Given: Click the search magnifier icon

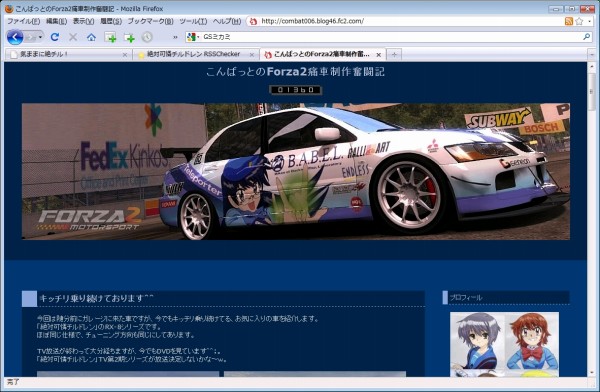Looking at the screenshot, I should (586, 37).
